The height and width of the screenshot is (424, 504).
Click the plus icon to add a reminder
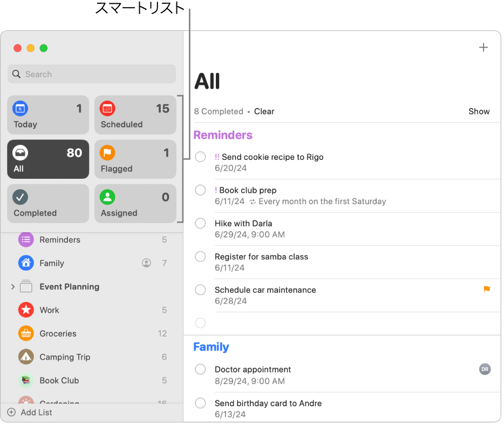tap(483, 48)
